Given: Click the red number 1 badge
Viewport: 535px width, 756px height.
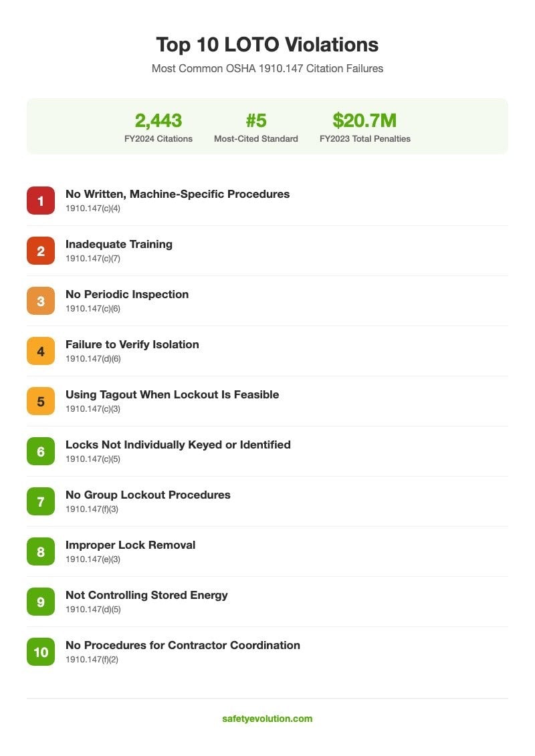Looking at the screenshot, I should click(x=41, y=201).
